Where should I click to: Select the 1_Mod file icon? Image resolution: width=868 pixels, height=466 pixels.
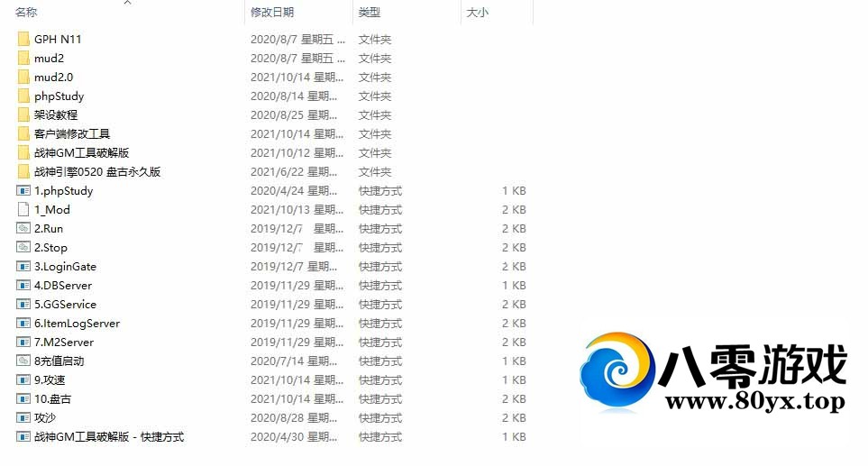point(23,209)
